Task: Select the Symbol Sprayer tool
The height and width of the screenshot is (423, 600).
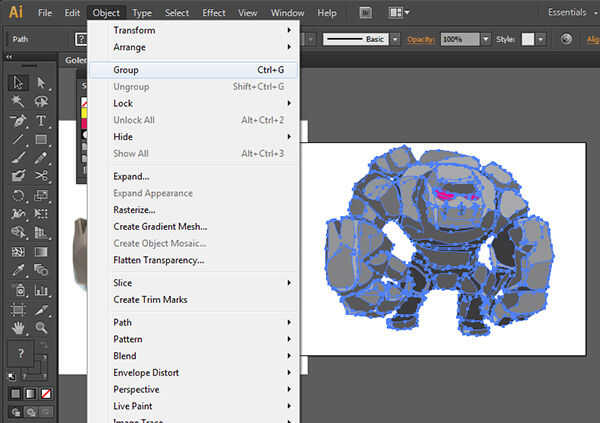Action: pos(18,290)
